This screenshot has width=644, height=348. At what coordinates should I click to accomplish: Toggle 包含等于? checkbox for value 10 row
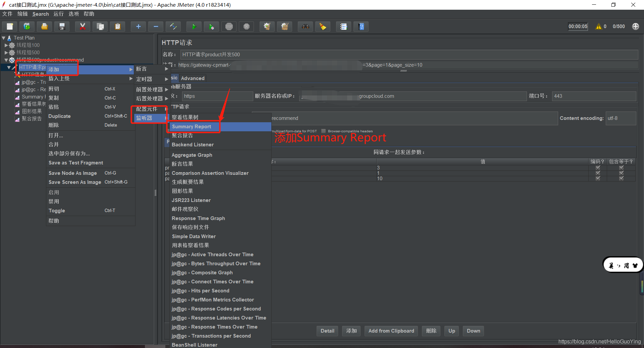pyautogui.click(x=621, y=178)
